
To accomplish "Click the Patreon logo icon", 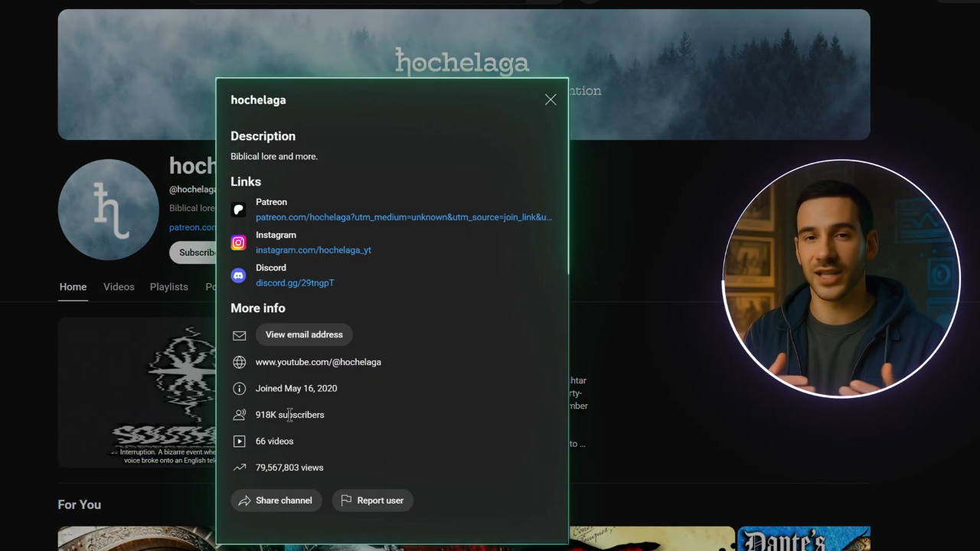I will (x=239, y=210).
